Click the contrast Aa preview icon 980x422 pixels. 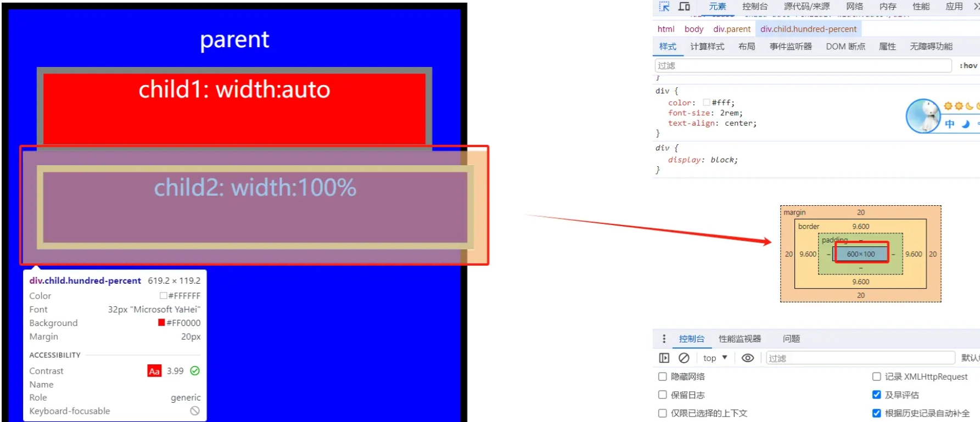(154, 371)
